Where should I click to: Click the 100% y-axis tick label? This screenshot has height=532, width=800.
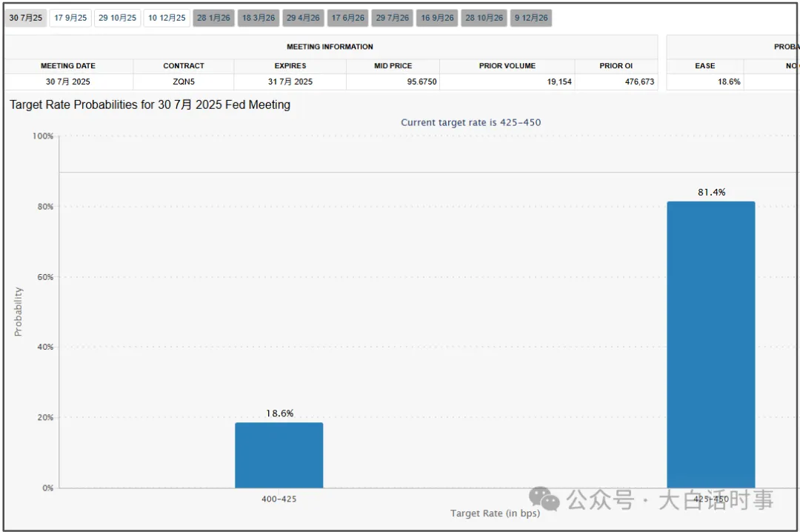click(x=43, y=136)
